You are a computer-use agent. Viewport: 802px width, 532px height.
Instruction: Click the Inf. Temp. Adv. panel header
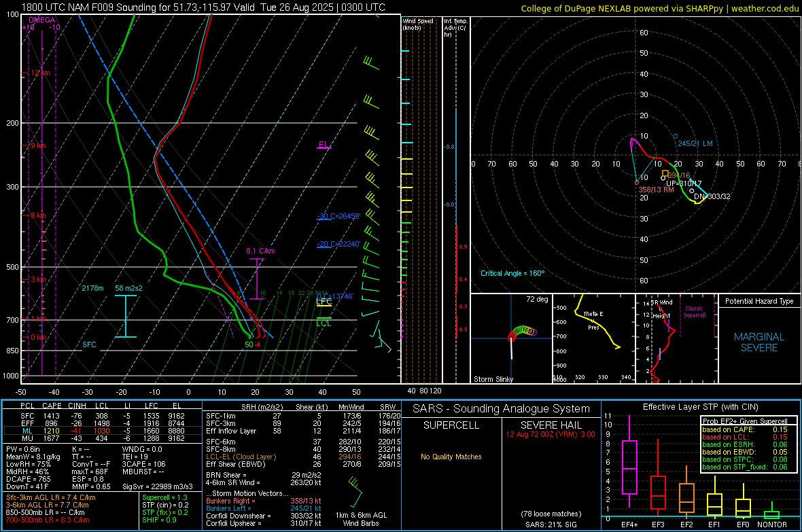pyautogui.click(x=455, y=28)
